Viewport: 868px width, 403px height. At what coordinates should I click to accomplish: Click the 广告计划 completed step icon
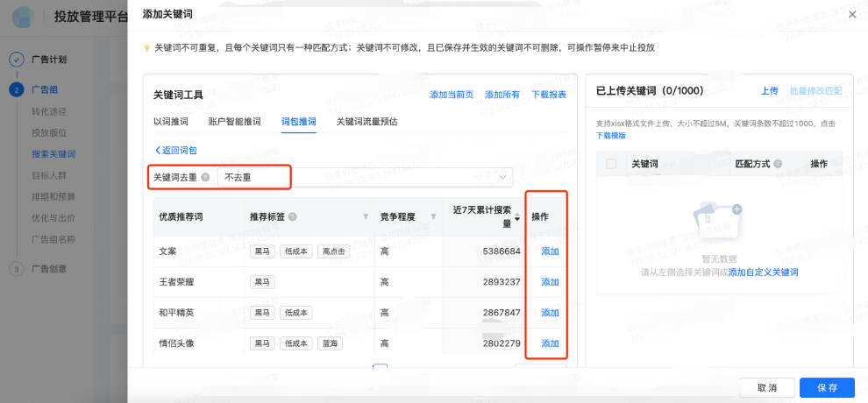coord(17,60)
